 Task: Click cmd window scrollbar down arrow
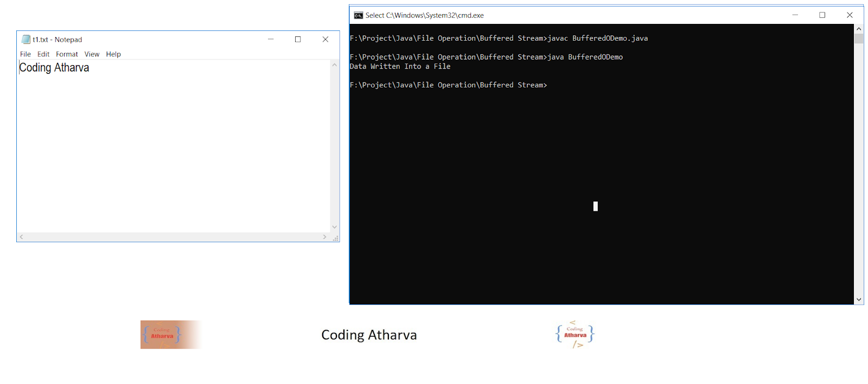(859, 299)
